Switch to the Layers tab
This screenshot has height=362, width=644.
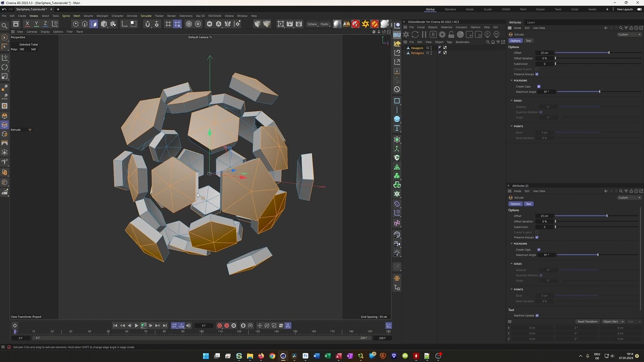tap(531, 22)
